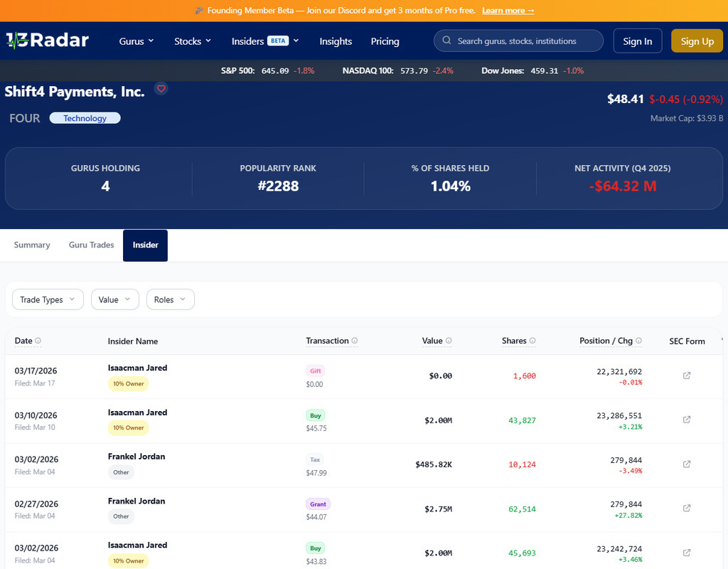Image resolution: width=728 pixels, height=569 pixels.
Task: Open the Roles filter dropdown
Action: click(170, 299)
